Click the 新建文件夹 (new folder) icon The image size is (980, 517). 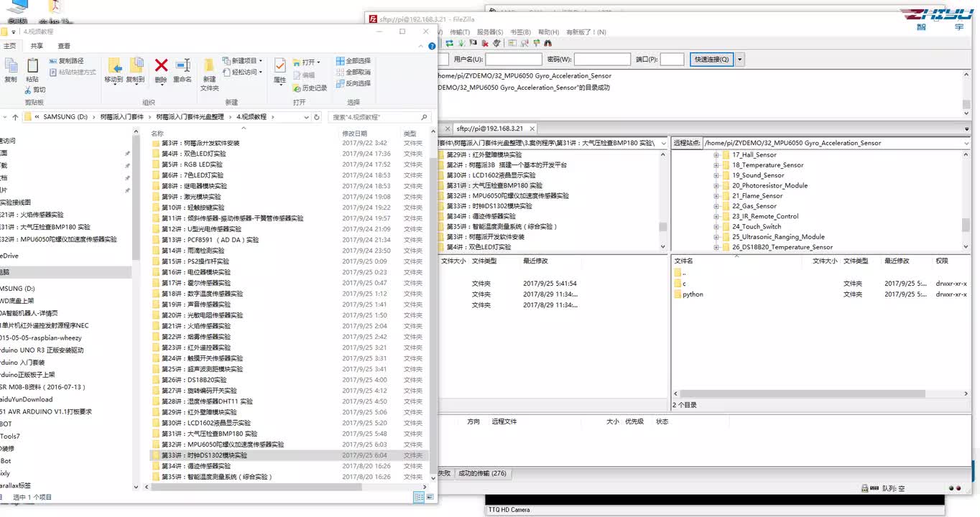(209, 65)
